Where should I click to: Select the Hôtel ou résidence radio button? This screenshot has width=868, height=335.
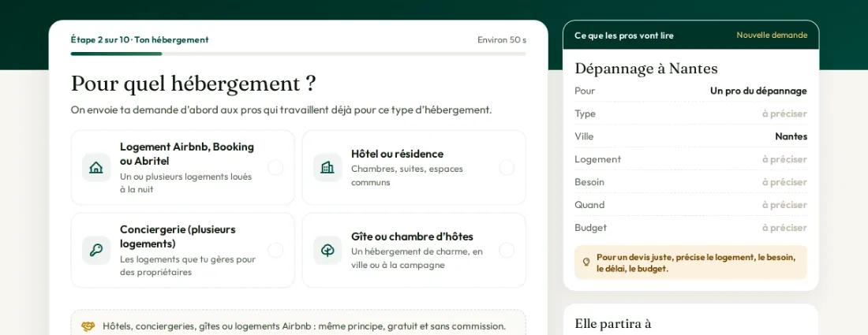coord(507,167)
